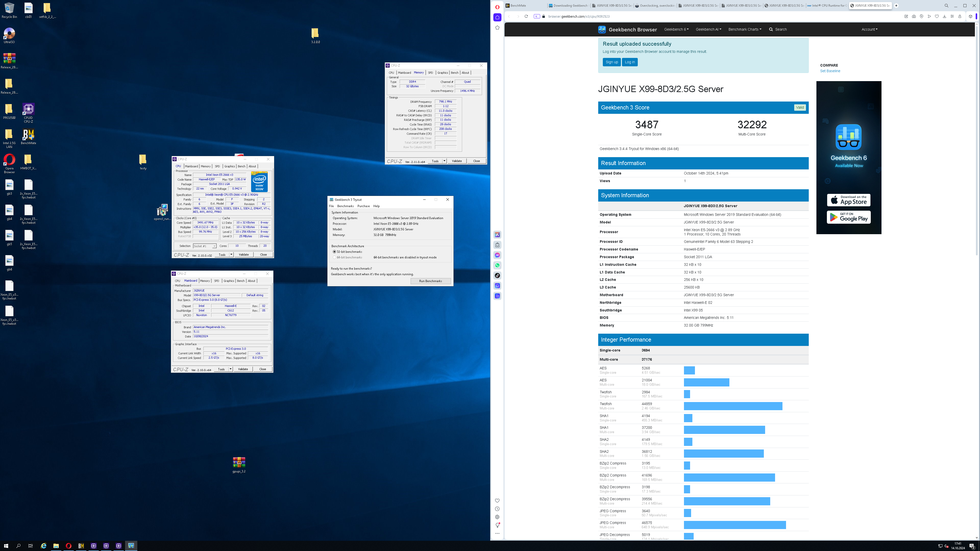Viewport: 980px width, 551px height.
Task: Open WhatsApp in Opera sidebar
Action: (x=497, y=265)
